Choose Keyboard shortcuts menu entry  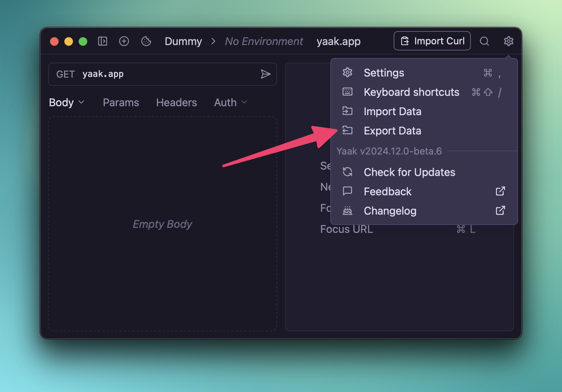tap(411, 92)
